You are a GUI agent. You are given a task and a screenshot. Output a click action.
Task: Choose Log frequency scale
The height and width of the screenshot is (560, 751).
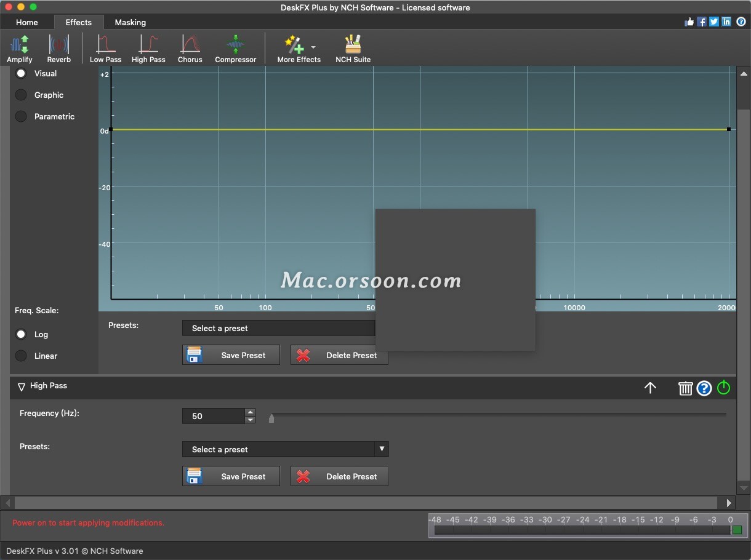click(21, 334)
